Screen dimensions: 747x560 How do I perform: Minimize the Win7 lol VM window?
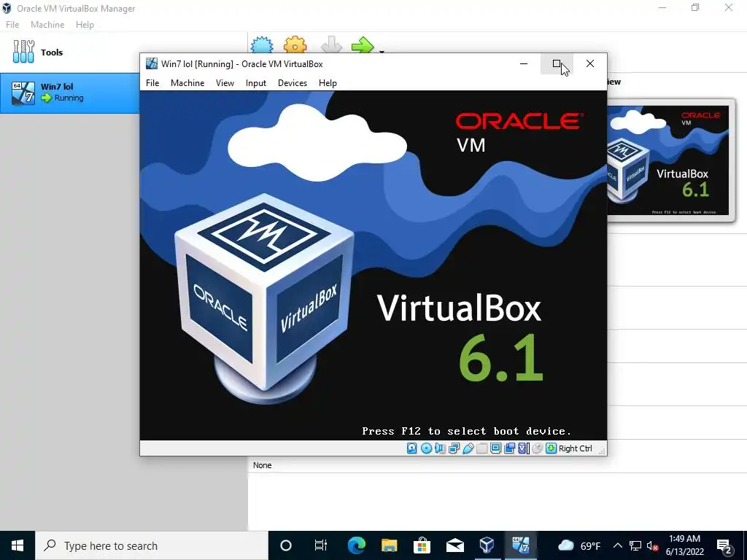pyautogui.click(x=524, y=64)
